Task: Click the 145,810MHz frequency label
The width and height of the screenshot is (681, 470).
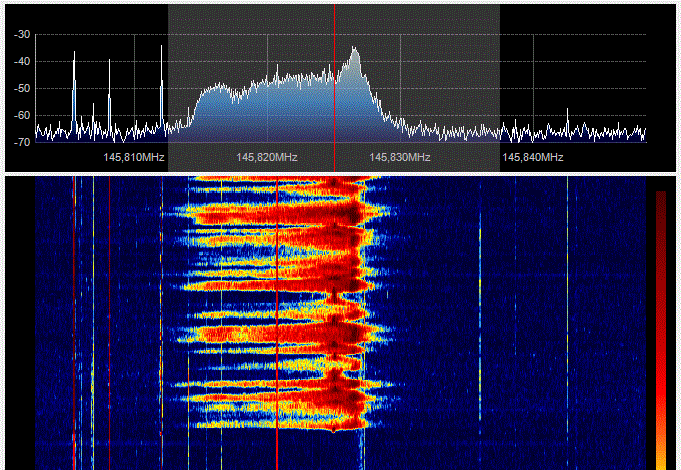Action: [x=134, y=157]
